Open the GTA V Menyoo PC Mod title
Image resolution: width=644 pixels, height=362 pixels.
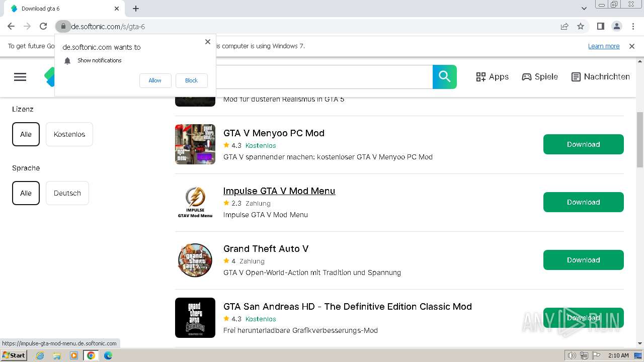tap(274, 133)
